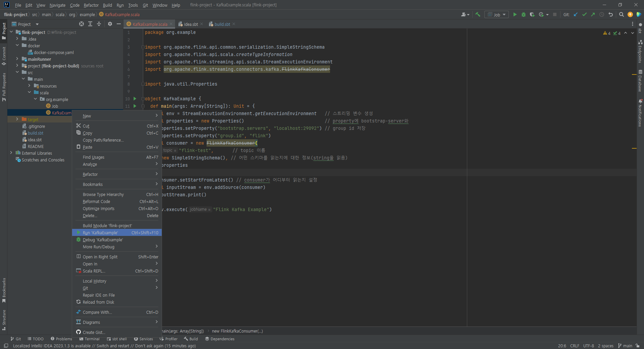Start debugging with the bug icon
The width and height of the screenshot is (644, 349).
523,14
